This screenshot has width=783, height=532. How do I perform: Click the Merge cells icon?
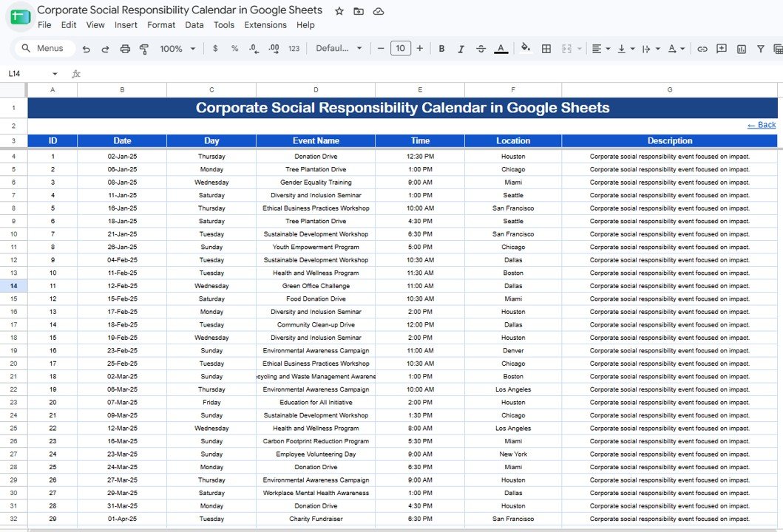(x=566, y=49)
